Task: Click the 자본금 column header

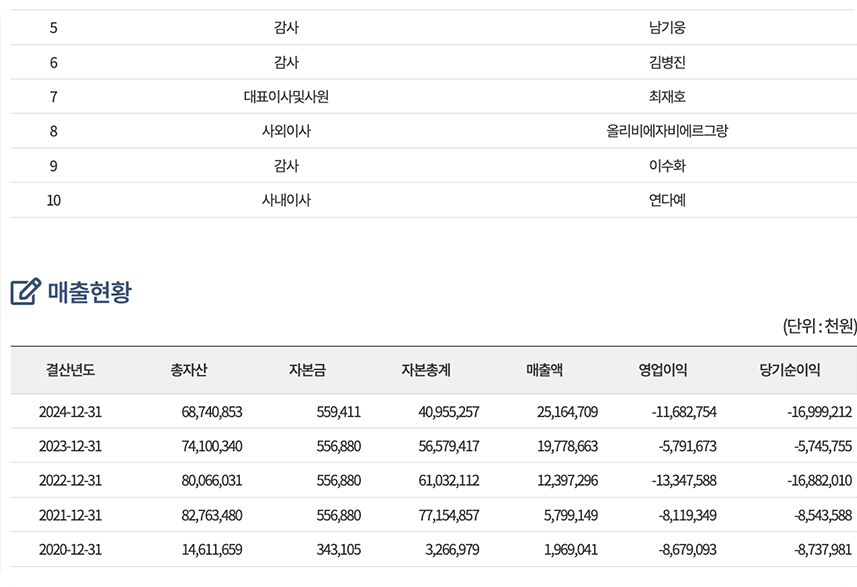Action: click(308, 370)
